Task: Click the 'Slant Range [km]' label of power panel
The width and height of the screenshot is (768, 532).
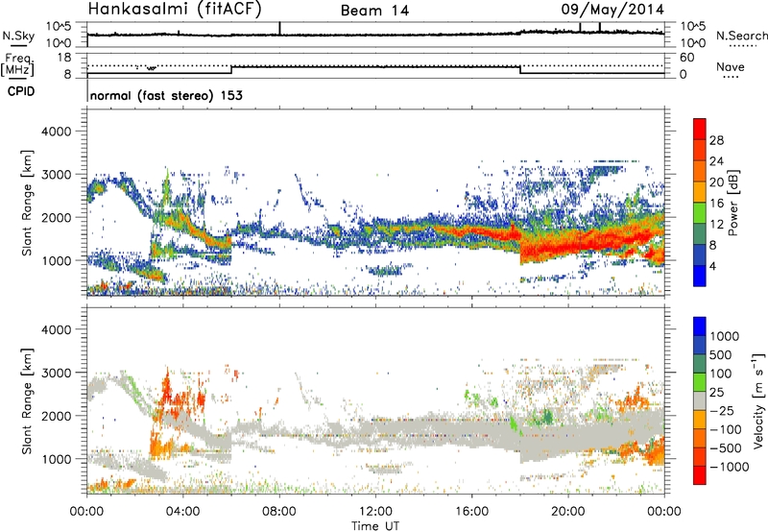Action: tap(27, 204)
